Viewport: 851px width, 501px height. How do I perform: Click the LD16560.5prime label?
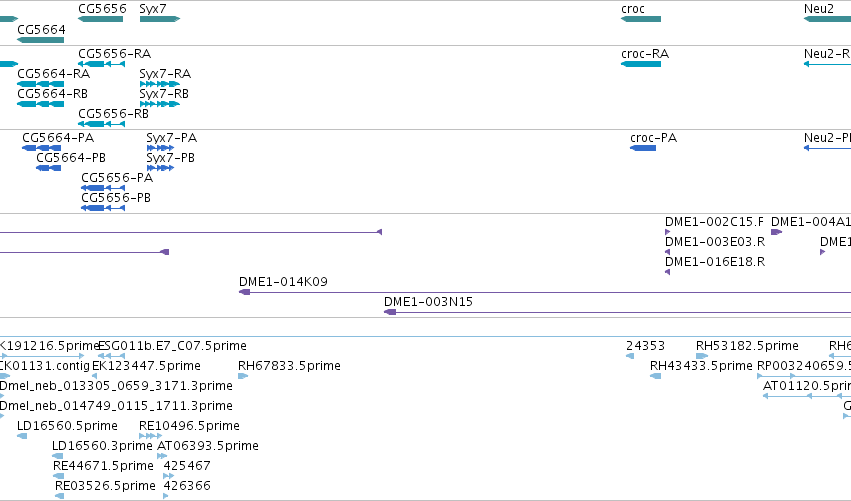[67, 426]
